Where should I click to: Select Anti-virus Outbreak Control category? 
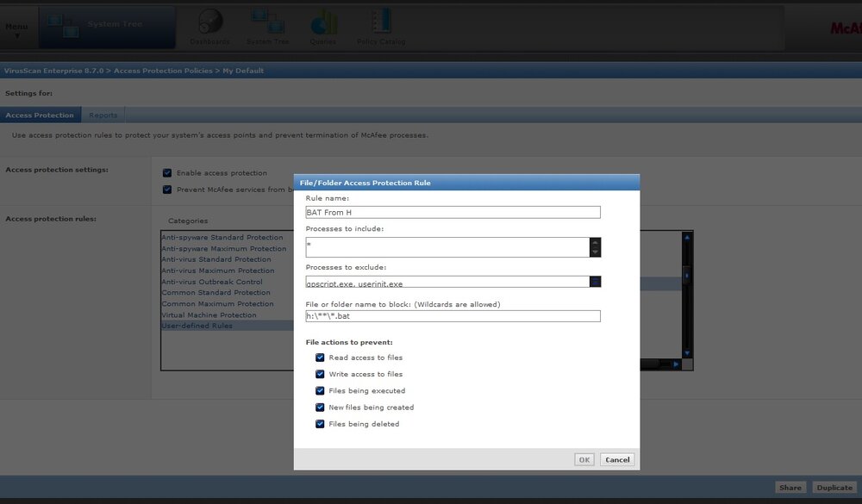click(x=212, y=282)
